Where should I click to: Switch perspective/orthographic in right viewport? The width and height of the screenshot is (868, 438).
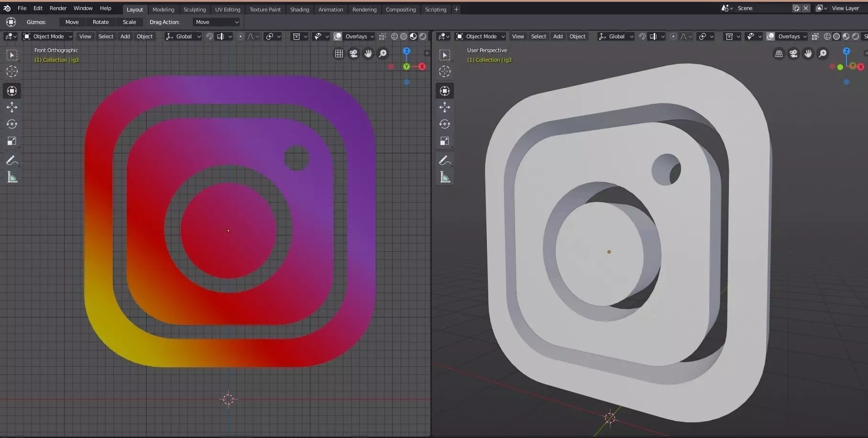pos(779,54)
